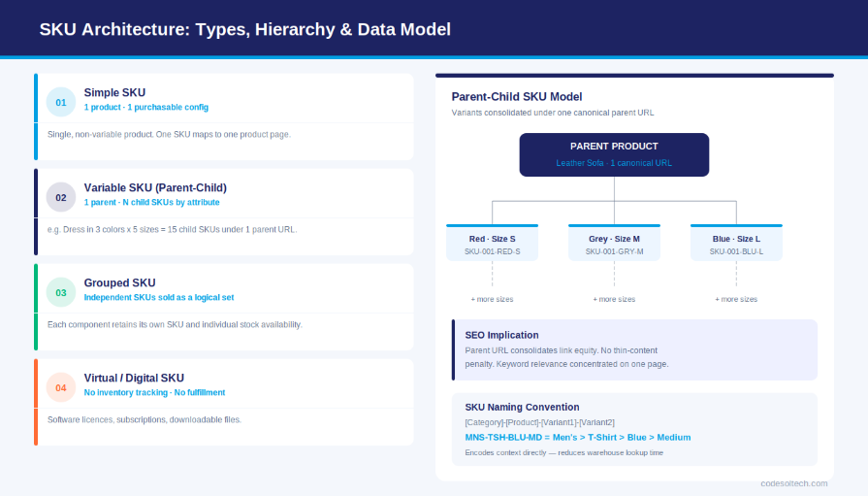Image resolution: width=868 pixels, height=496 pixels.
Task: Click the 04 badge for Virtual / Digital SKU
Action: coord(61,388)
